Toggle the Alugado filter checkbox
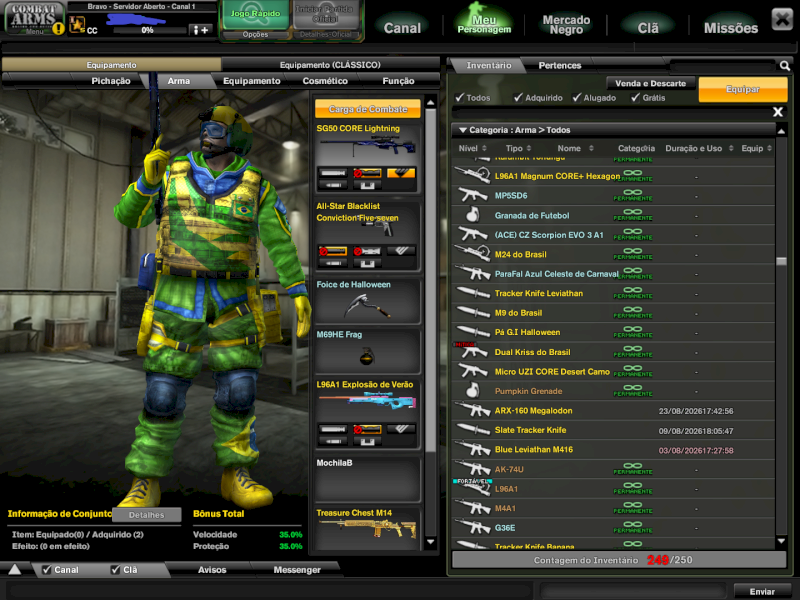This screenshot has width=800, height=600. tap(577, 97)
